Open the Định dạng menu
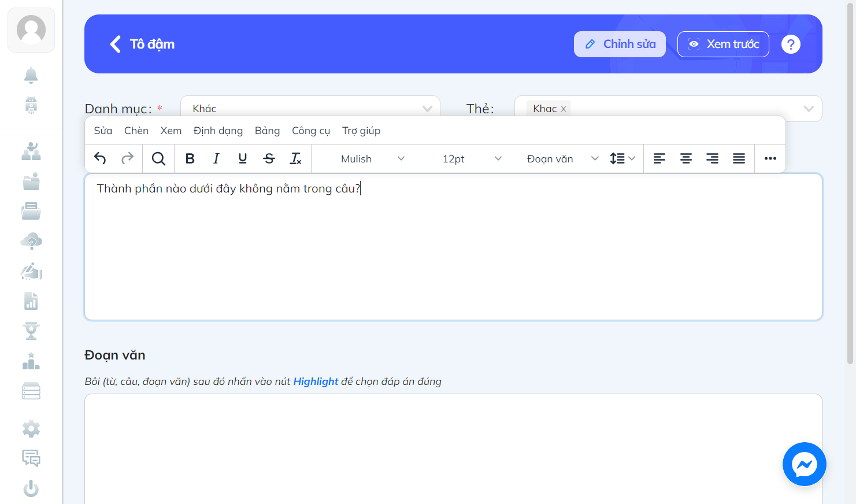 pos(218,131)
